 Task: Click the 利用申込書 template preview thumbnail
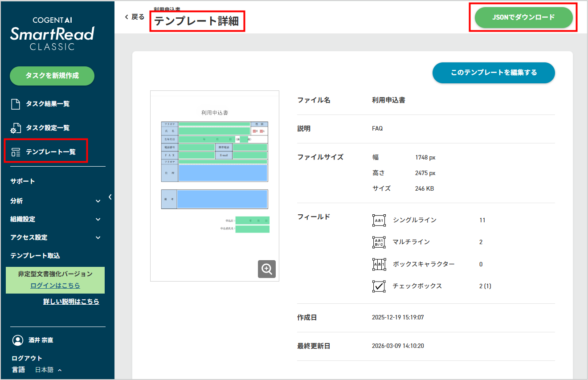pos(214,186)
